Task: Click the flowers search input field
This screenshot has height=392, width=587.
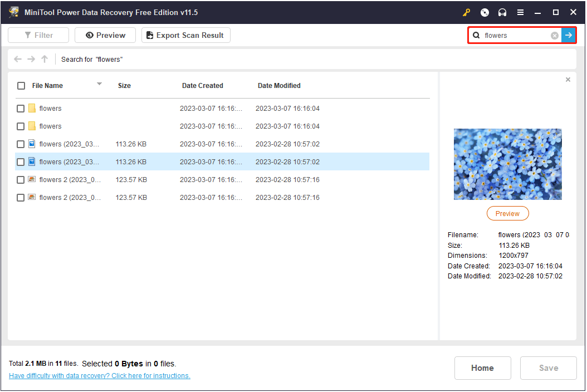Action: pyautogui.click(x=516, y=36)
